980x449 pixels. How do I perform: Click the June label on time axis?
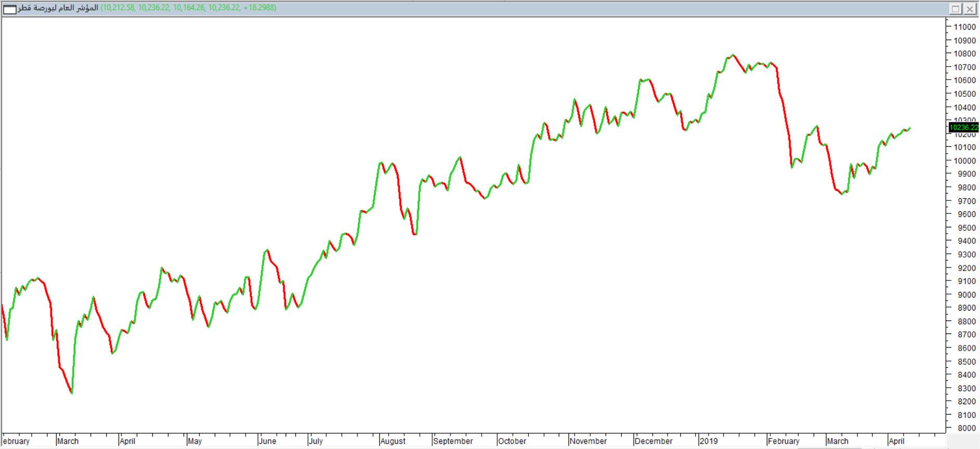coord(267,441)
